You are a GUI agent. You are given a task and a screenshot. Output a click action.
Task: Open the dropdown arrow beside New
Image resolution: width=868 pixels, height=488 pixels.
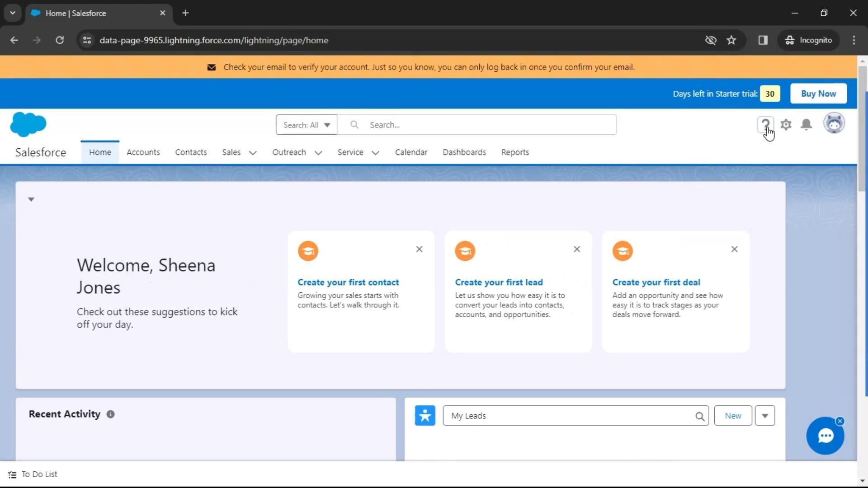764,416
